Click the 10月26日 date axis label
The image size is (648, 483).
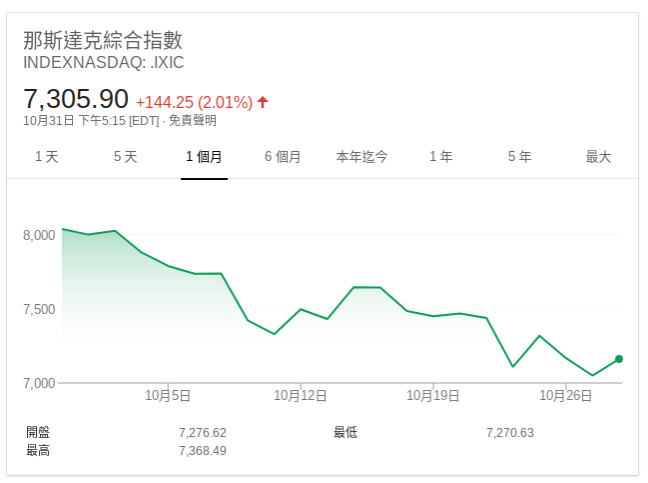[x=566, y=396]
